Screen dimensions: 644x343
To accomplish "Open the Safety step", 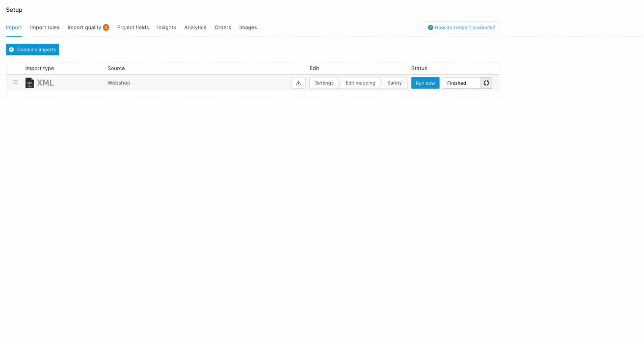I will 394,83.
